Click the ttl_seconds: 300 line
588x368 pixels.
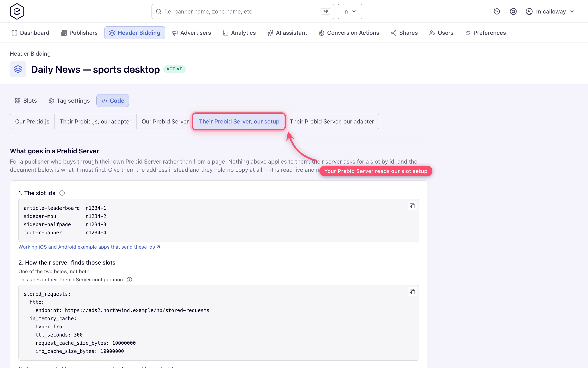[x=59, y=335]
